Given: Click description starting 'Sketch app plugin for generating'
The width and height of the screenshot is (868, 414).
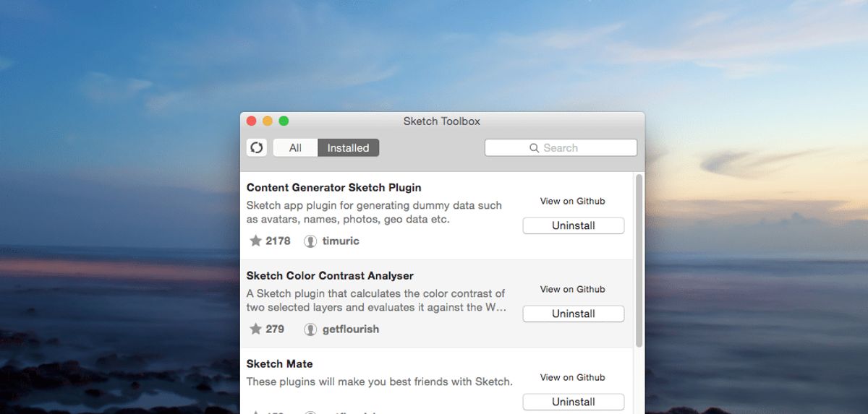Looking at the screenshot, I should coord(374,212).
